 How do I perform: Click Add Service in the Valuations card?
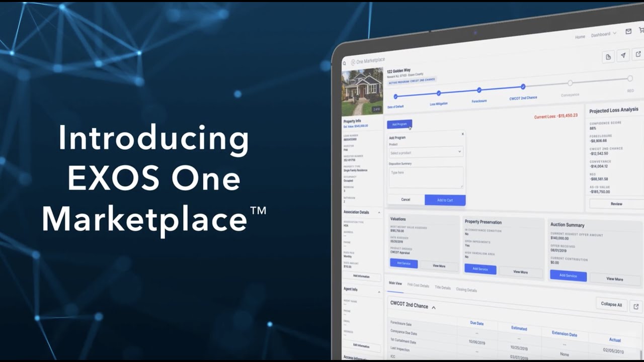tap(404, 263)
